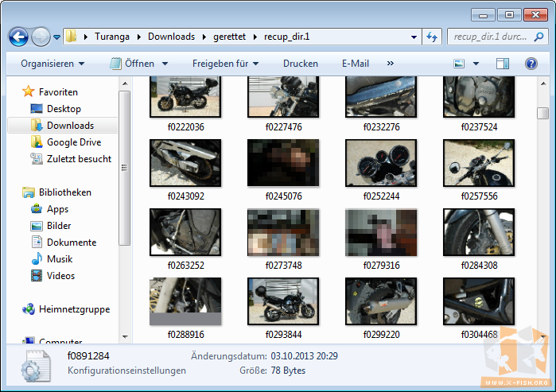This screenshot has width=556, height=392.
Task: Open recent locations dropdown beside nav arrows
Action: tap(56, 37)
